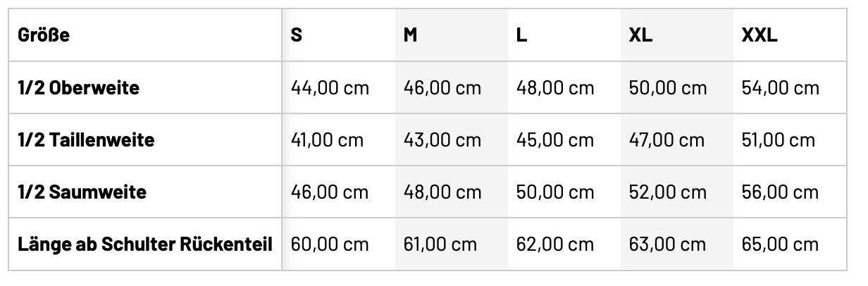The width and height of the screenshot is (868, 286).
Task: Select the M size column header
Action: point(410,36)
